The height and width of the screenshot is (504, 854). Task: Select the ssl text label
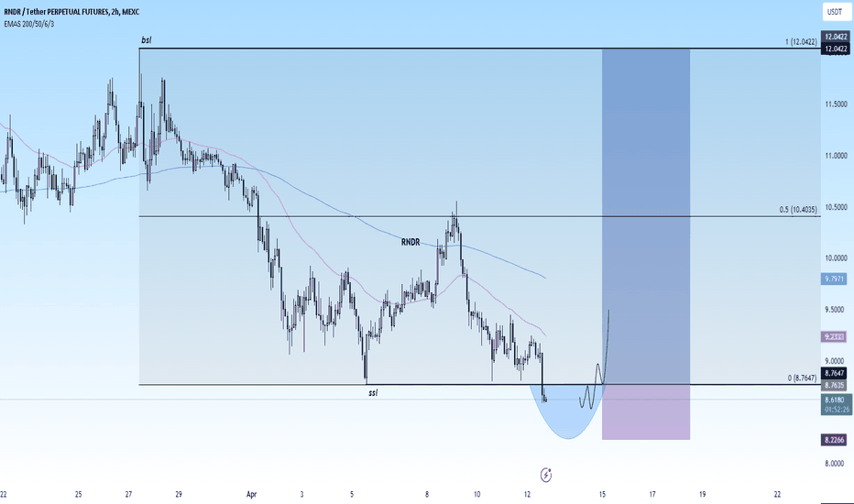[x=373, y=392]
